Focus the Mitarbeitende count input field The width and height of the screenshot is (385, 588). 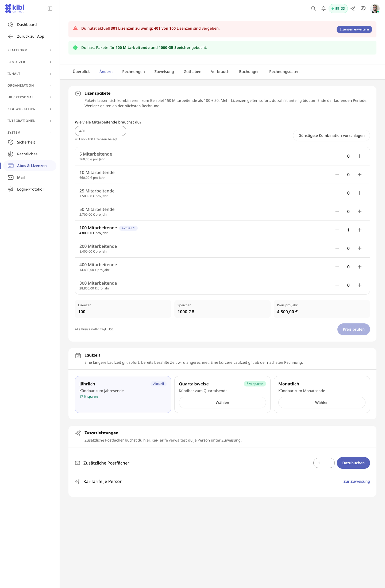coord(101,131)
